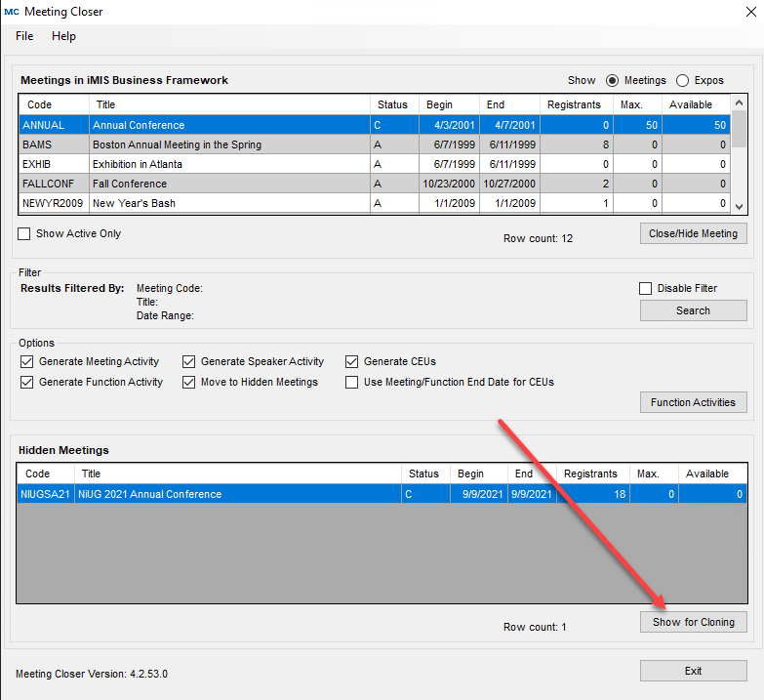Toggle the Generate CEUs checkbox
Screen dimensions: 764x700
[x=352, y=361]
